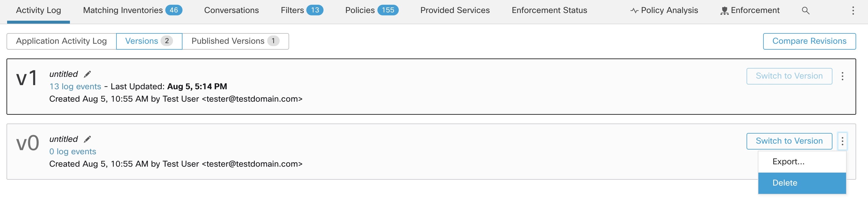The height and width of the screenshot is (198, 868).
Task: Close the v0 version options menu
Action: click(843, 141)
